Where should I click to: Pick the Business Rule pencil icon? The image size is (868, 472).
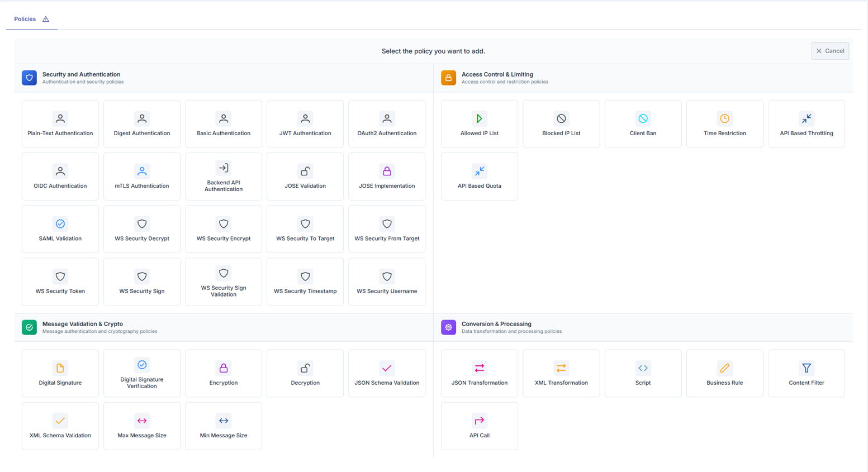coord(724,368)
